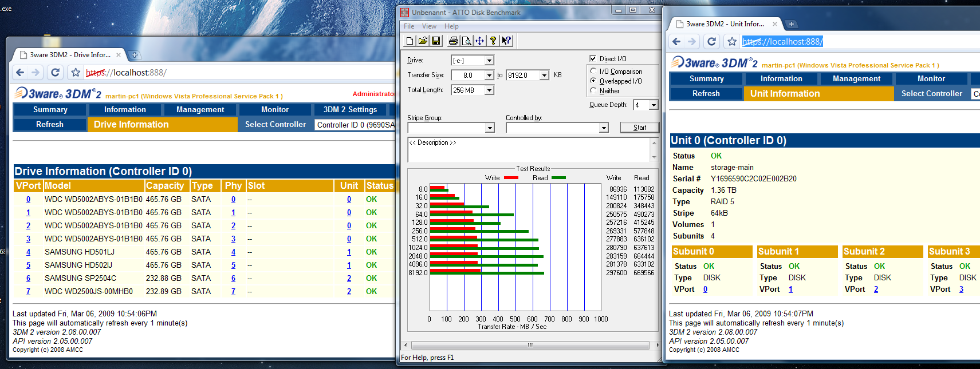Close the 3ware 3DM2 - Drive Infor... tab
The image size is (980, 369).
pos(119,55)
